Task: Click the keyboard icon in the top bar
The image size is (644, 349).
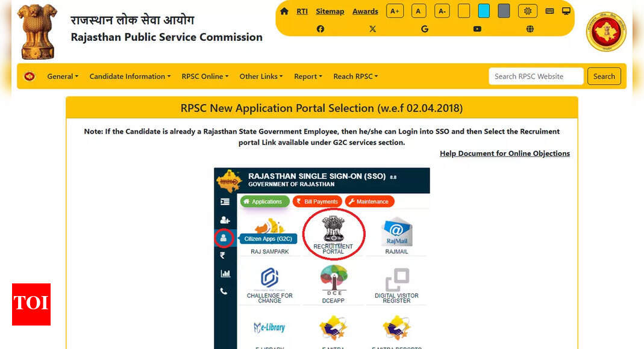Action: pos(549,11)
